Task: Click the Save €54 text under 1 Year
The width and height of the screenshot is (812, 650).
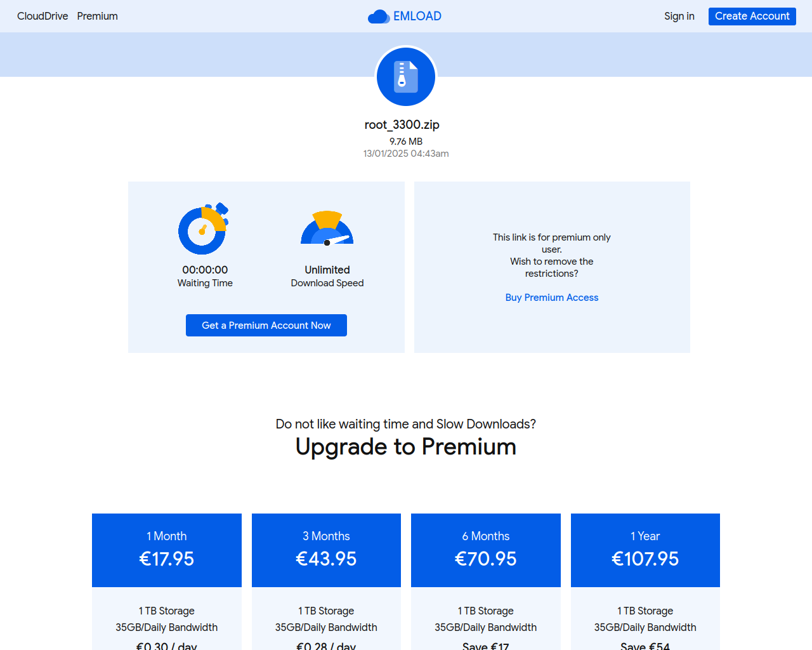Action: [x=645, y=646]
